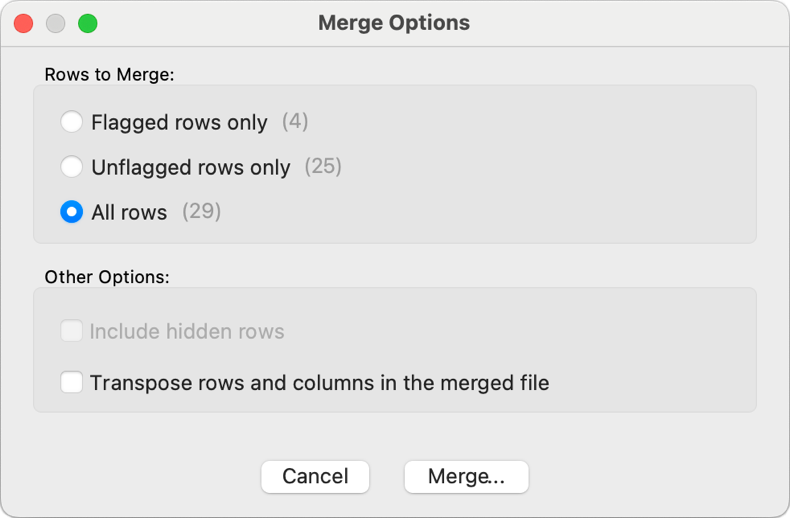Viewport: 790px width, 518px height.
Task: Click the all rows count (29)
Action: click(201, 212)
